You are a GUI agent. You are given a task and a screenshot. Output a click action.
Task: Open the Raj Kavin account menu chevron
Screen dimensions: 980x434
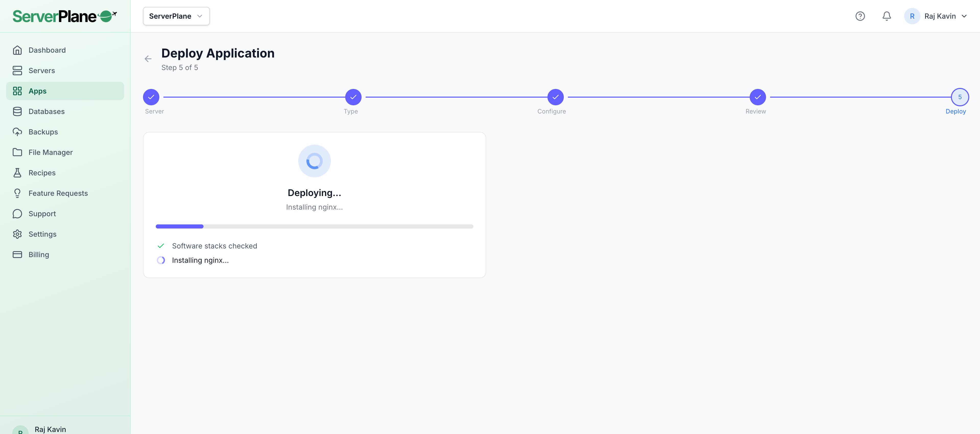964,16
